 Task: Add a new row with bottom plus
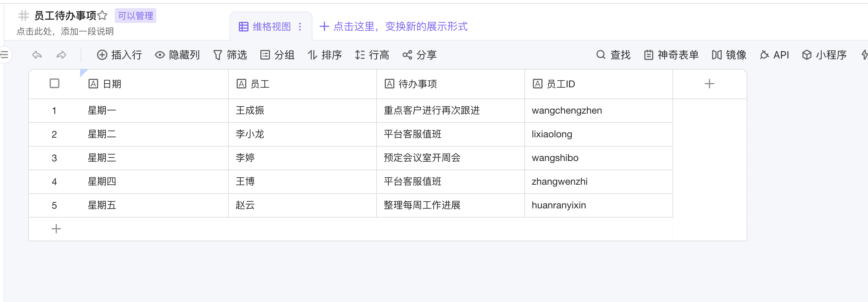[56, 229]
